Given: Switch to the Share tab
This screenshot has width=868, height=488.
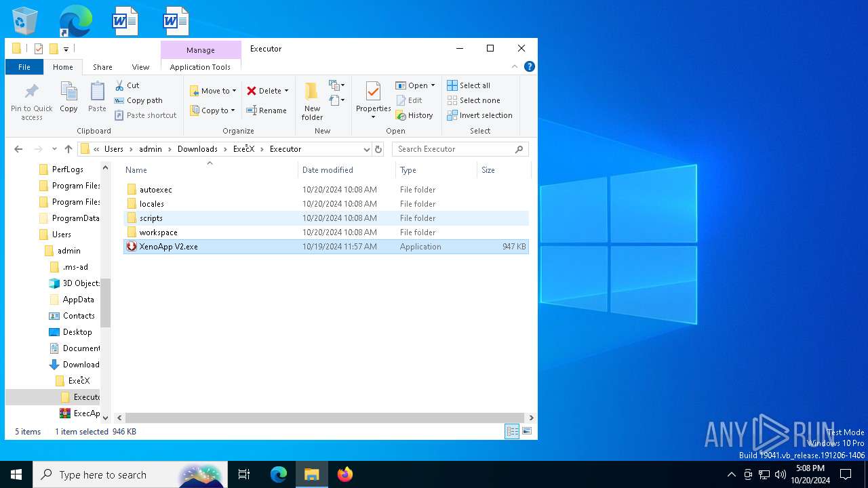Looking at the screenshot, I should click(x=102, y=67).
